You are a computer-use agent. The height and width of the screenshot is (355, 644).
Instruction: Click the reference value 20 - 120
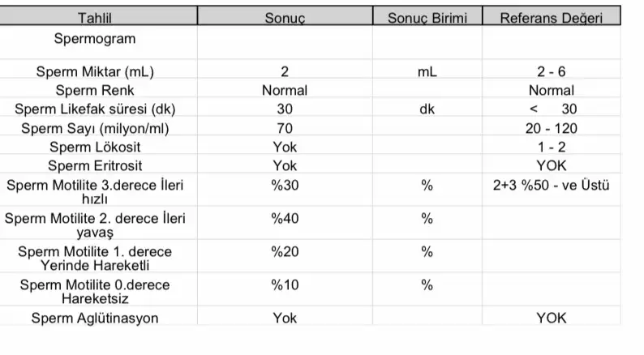(x=551, y=128)
